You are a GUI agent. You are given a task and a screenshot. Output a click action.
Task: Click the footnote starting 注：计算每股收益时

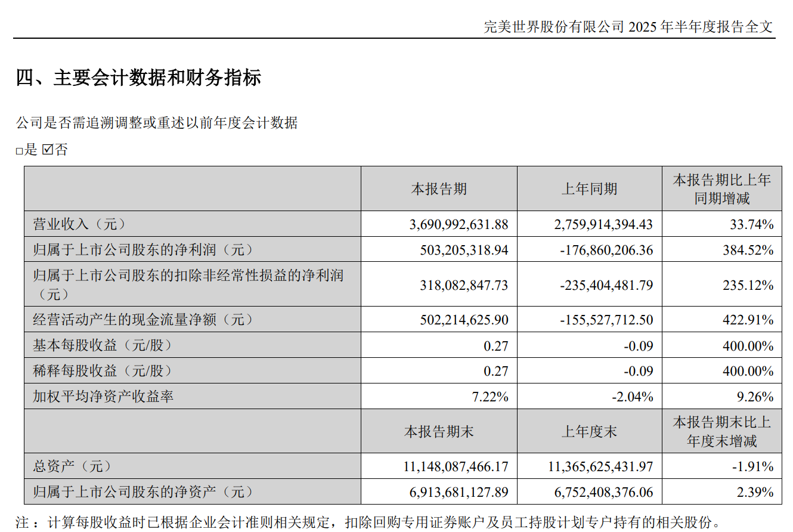click(x=368, y=522)
